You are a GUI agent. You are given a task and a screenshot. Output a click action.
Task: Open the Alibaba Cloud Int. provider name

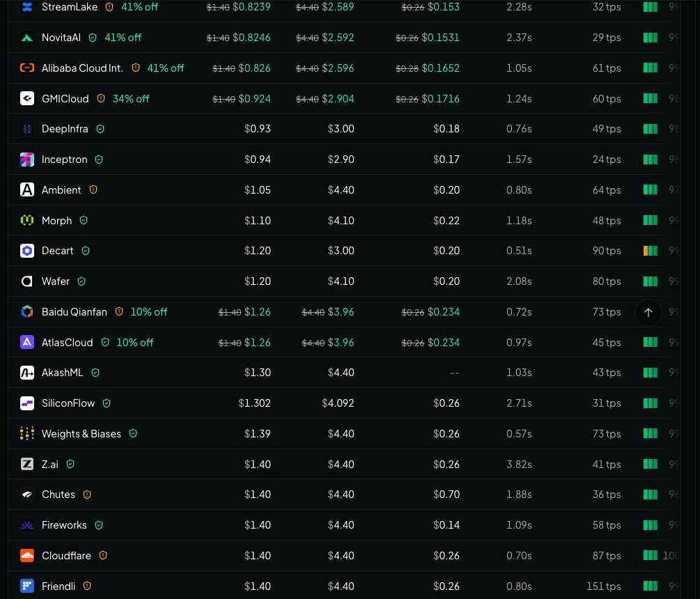coord(82,68)
